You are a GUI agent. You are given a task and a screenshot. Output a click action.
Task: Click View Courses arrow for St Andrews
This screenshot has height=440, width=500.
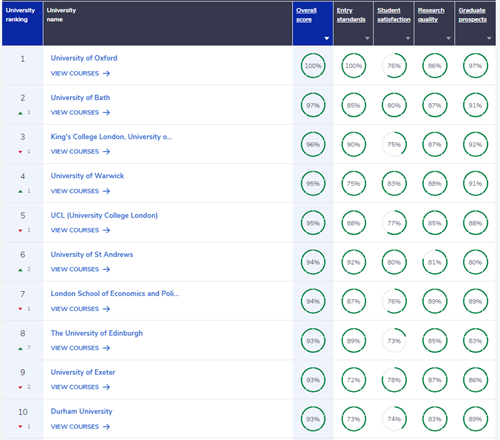pos(106,269)
